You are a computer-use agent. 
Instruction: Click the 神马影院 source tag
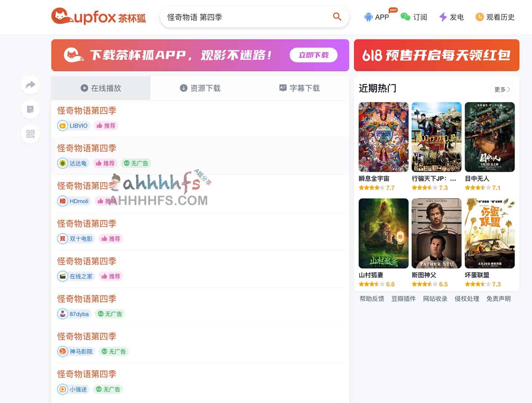tap(76, 352)
